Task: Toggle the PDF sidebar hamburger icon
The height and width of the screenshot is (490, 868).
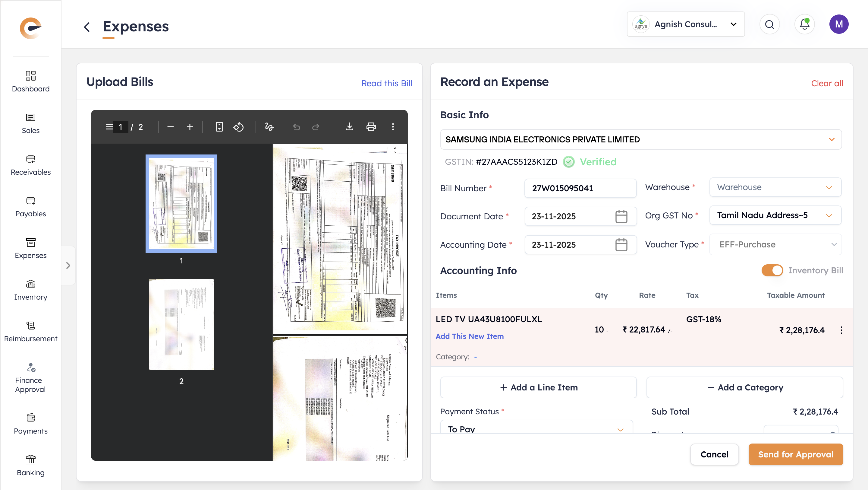Action: pyautogui.click(x=109, y=127)
